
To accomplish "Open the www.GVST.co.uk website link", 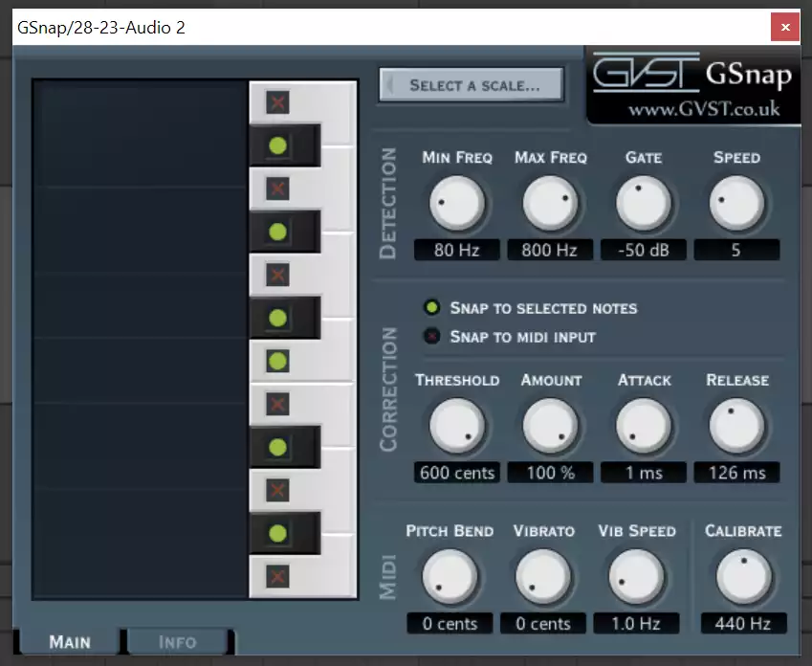I will click(x=703, y=109).
